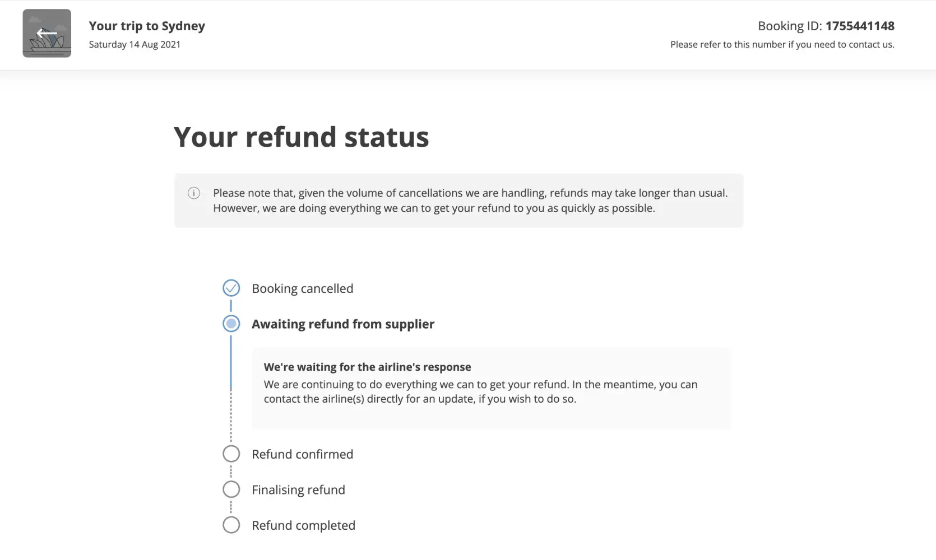Image resolution: width=936 pixels, height=560 pixels.
Task: Click the Booking ID number 1755441148
Action: (x=860, y=26)
